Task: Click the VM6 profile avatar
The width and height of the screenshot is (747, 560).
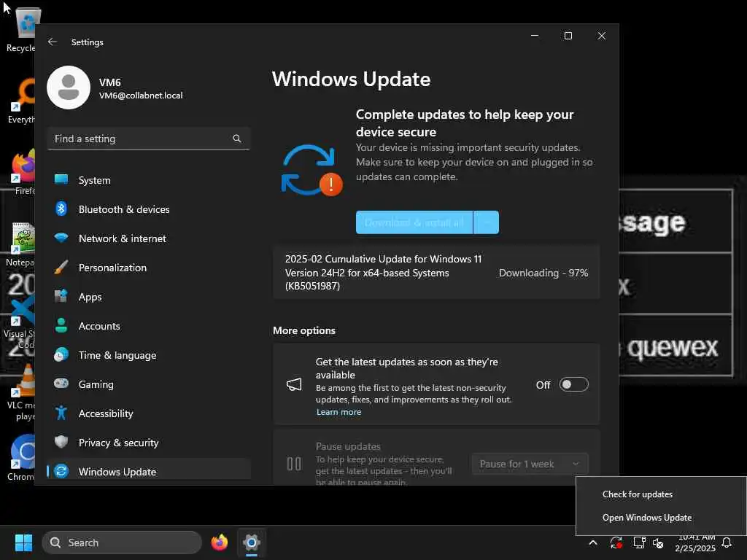Action: (69, 87)
